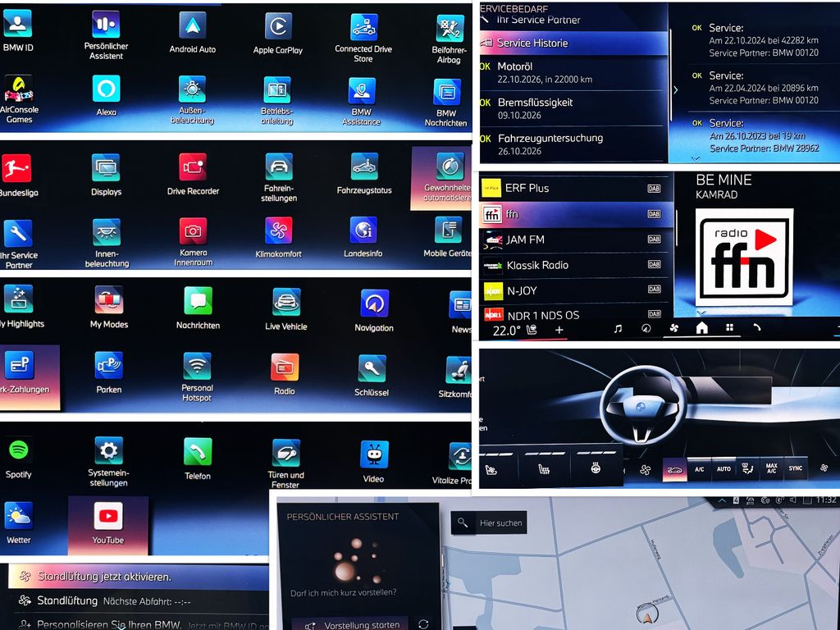Select the Bremsflüssigkeit service entry
This screenshot has width=840, height=630.
pos(573,109)
